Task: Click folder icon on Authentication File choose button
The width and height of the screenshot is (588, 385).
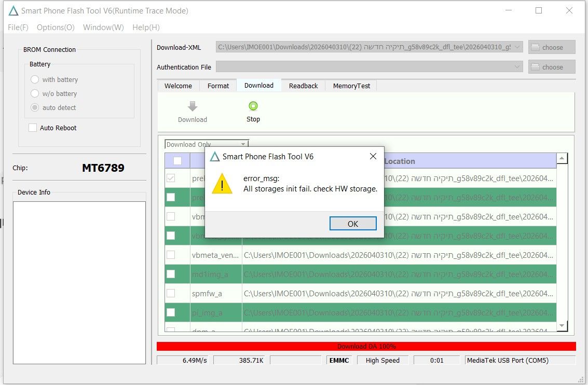Action: [x=536, y=67]
